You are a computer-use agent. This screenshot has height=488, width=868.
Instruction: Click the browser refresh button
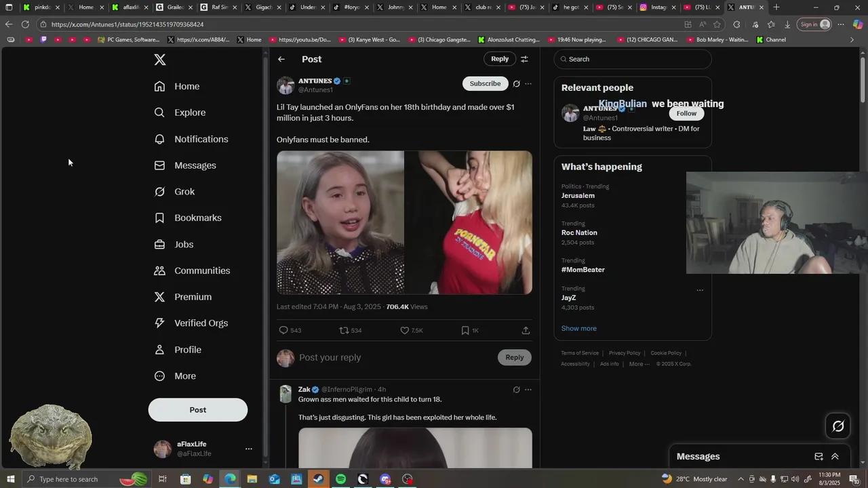coord(25,24)
